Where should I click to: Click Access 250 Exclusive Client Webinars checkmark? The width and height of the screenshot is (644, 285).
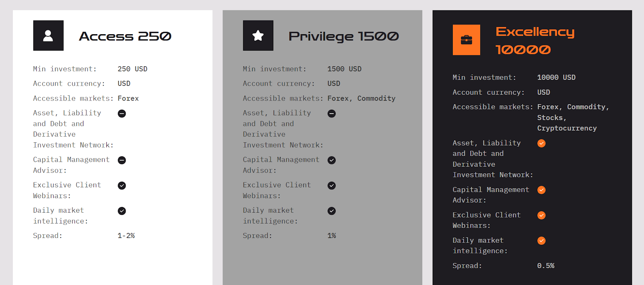point(122,186)
